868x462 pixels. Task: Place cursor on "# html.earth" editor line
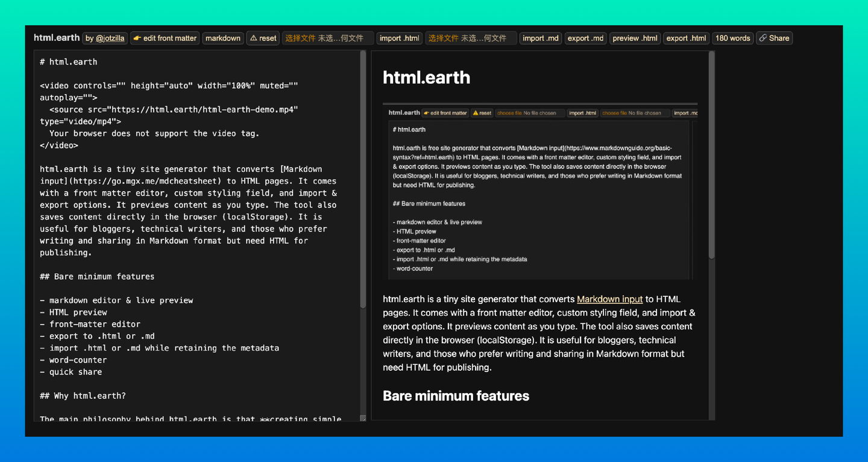(69, 62)
